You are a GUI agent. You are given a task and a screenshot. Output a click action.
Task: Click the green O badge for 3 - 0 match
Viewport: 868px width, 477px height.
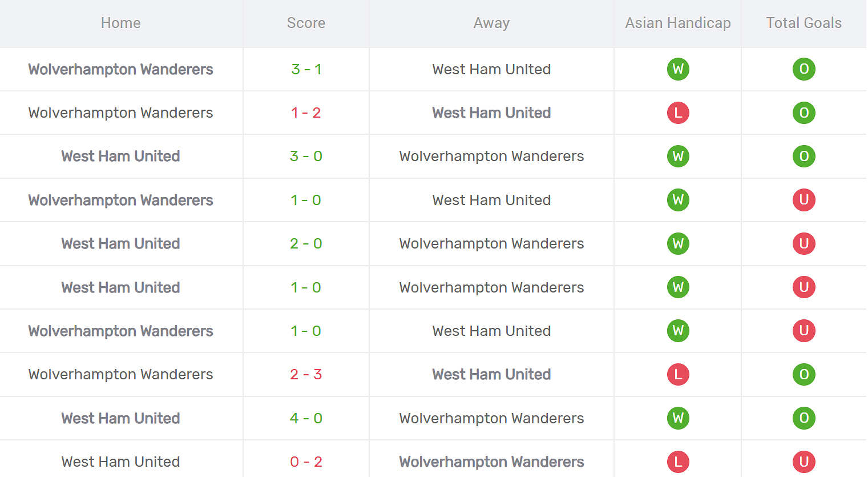tap(804, 156)
